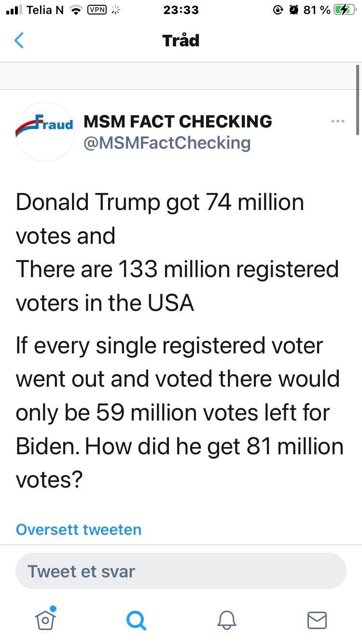Image resolution: width=362 pixels, height=644 pixels.
Task: Tap the paragraph starting with If every single
Action: coord(180,413)
